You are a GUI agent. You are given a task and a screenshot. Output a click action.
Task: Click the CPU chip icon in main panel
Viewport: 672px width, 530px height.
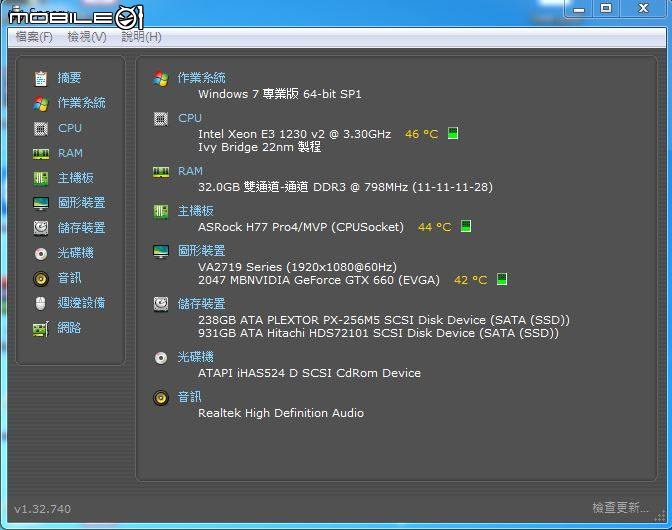coord(161,119)
